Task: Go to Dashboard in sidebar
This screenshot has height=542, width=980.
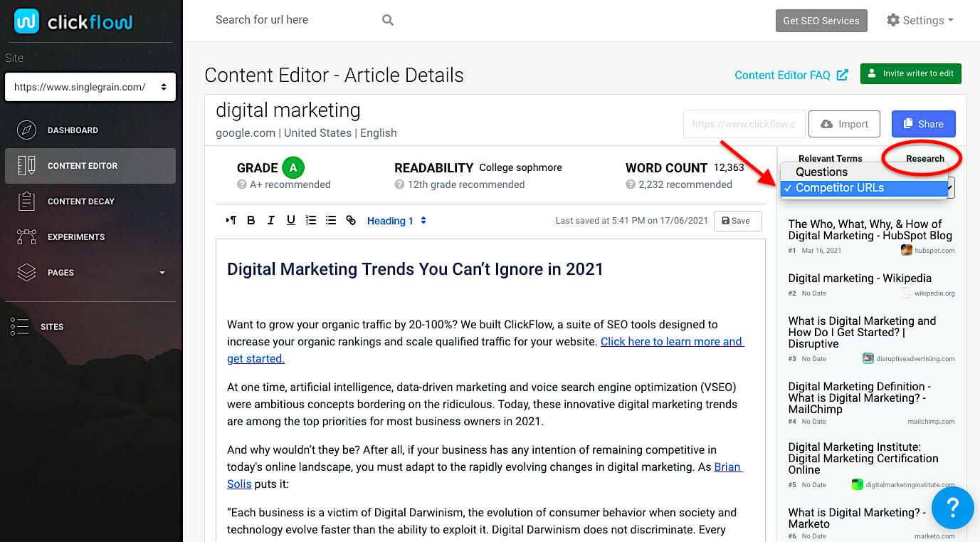Action: point(90,130)
